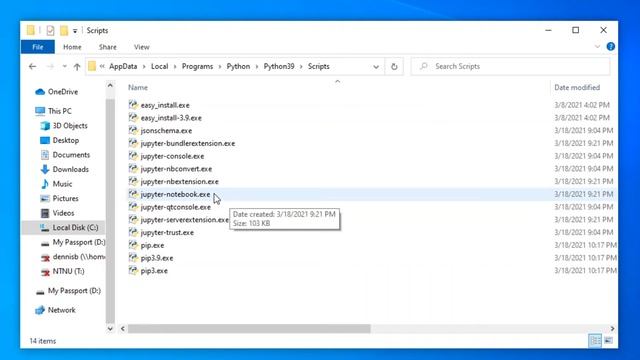Click the horizontal scrollbar thumb
The width and height of the screenshot is (640, 360).
pos(249,329)
